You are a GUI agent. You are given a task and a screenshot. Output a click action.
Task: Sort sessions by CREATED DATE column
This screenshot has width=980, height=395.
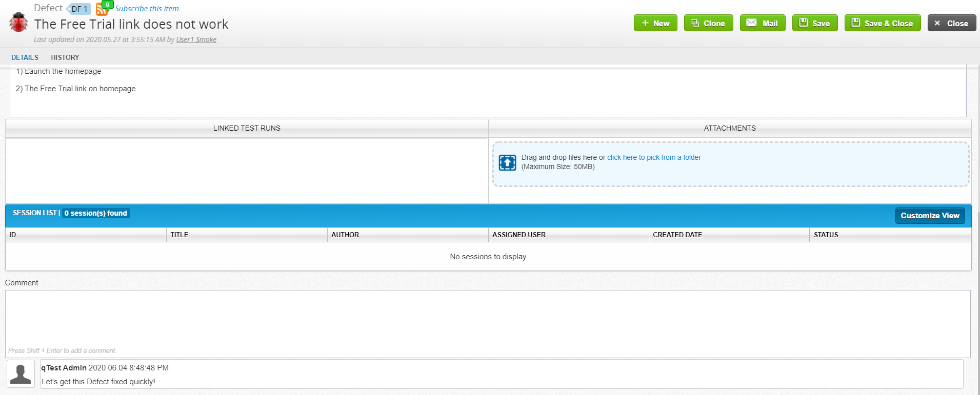[729, 235]
